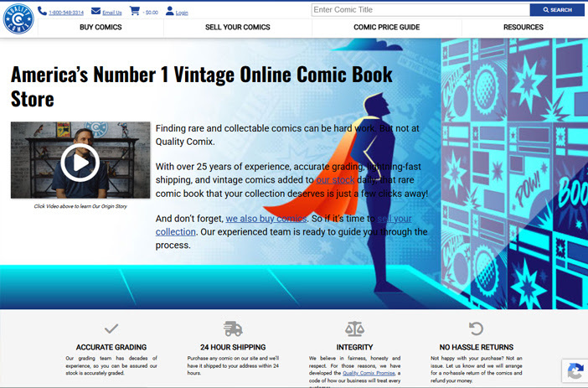Click the Accurate Grading checkmark icon
Viewport: 588px width, 388px height.
tap(111, 329)
